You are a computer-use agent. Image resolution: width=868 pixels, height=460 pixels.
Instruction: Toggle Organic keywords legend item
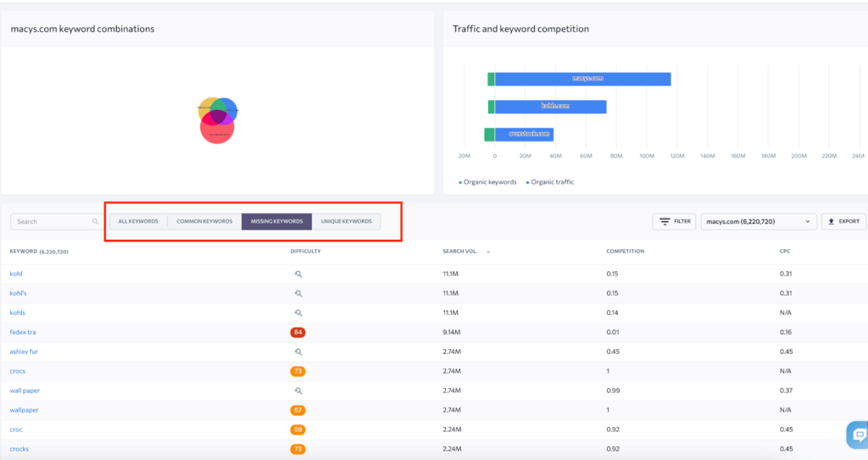pyautogui.click(x=487, y=182)
